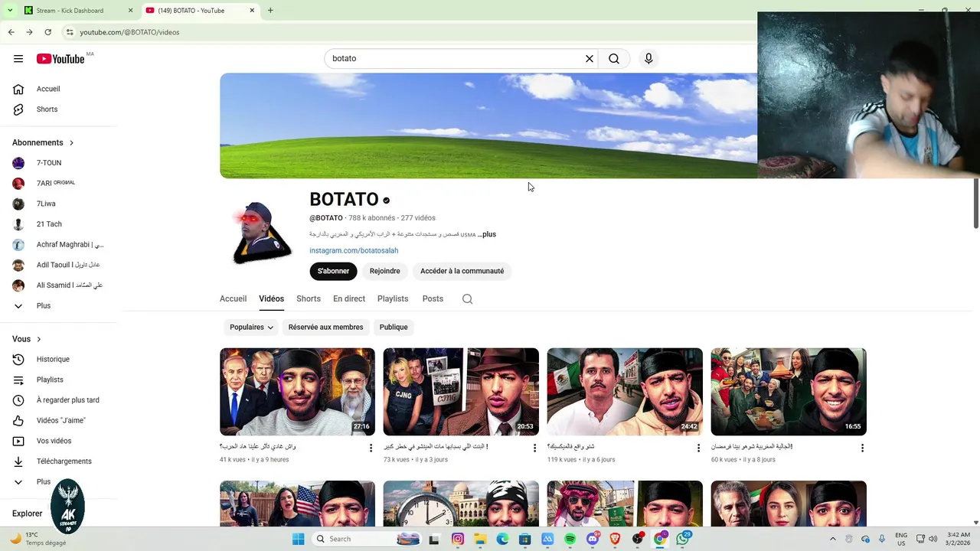
Task: Open options menu for 20:53 video
Action: [x=534, y=448]
